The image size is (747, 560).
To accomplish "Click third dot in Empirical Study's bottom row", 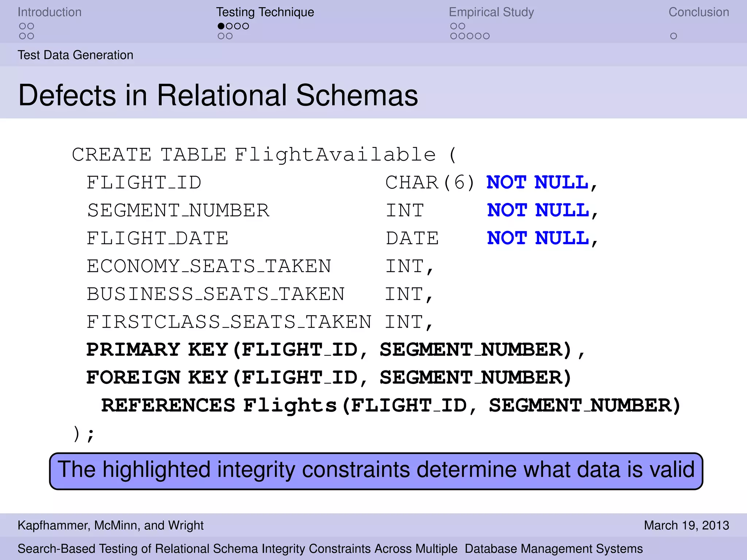I will [x=470, y=36].
